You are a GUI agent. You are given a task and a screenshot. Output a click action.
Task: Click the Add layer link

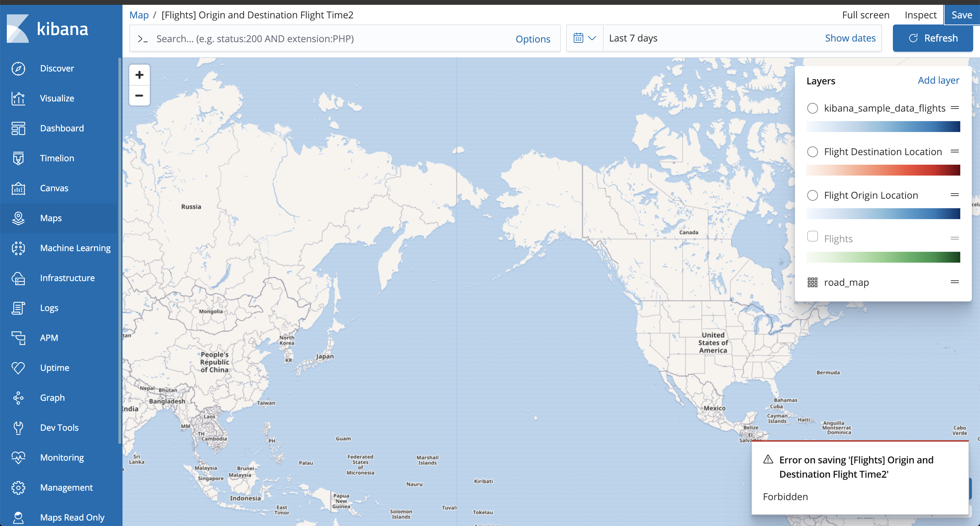click(x=938, y=80)
